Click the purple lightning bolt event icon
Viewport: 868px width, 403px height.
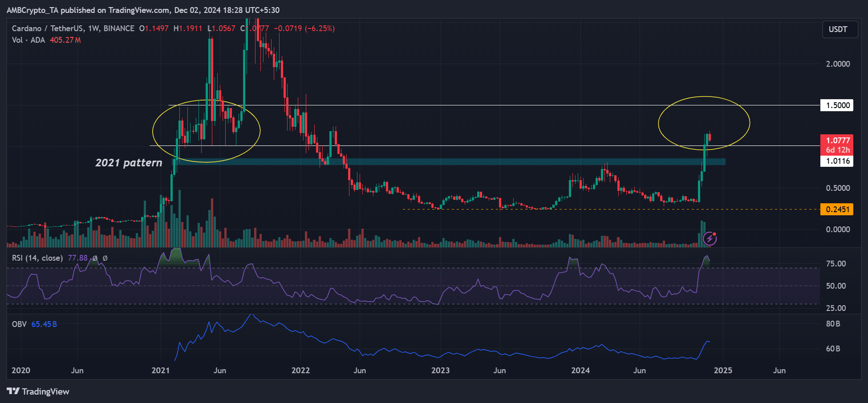[x=710, y=239]
